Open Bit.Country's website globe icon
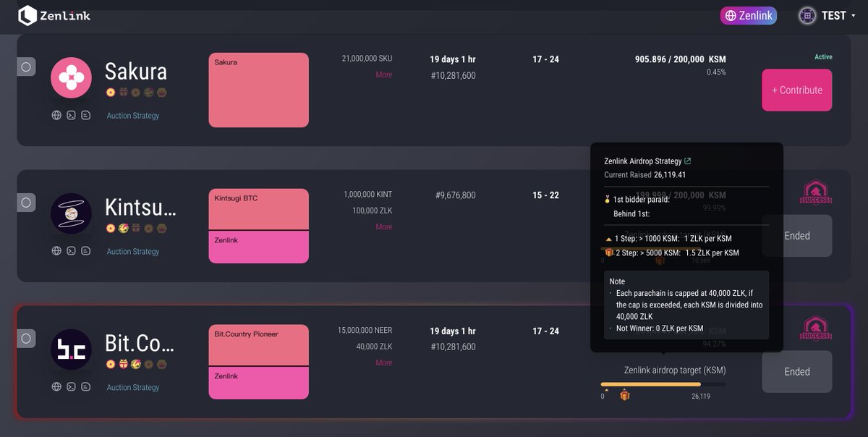 click(x=56, y=387)
